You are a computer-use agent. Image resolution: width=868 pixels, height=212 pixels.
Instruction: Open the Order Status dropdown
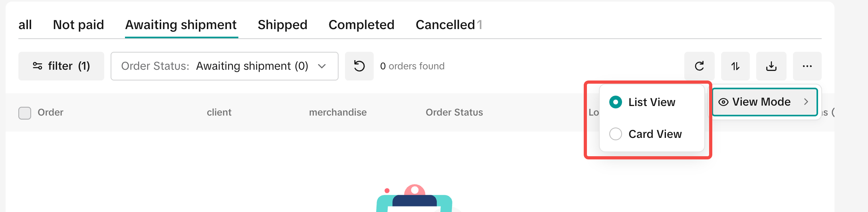(224, 66)
